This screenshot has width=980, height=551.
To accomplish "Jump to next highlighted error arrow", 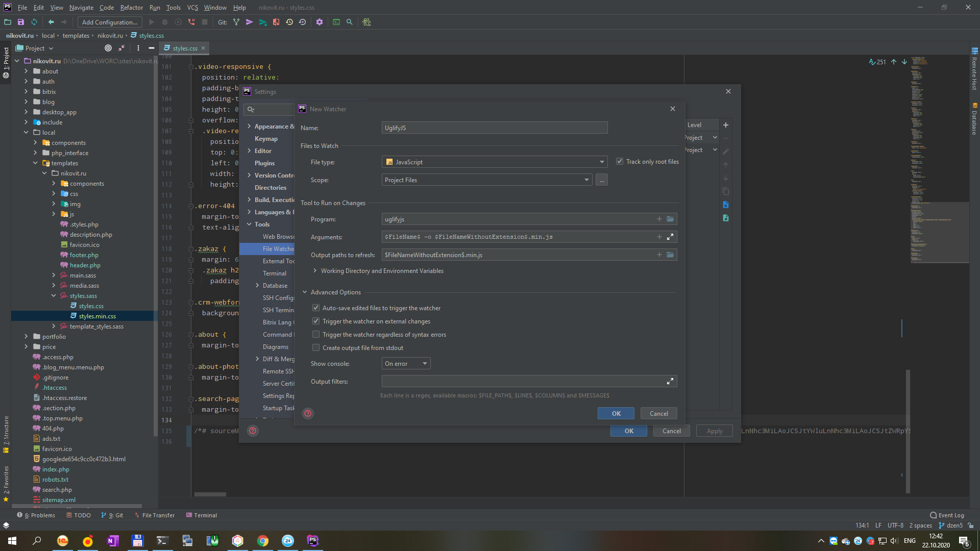I will (x=904, y=62).
